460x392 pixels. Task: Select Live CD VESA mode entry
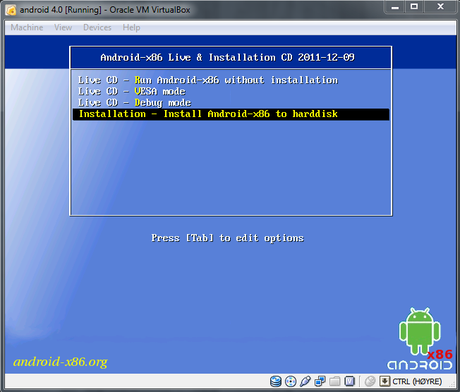tap(231, 91)
